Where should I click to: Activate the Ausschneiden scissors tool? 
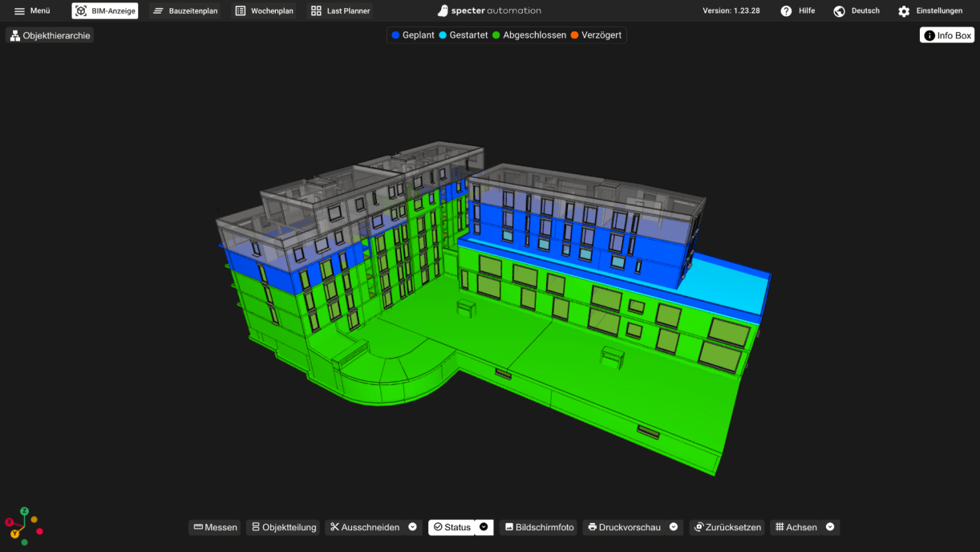[x=365, y=527]
